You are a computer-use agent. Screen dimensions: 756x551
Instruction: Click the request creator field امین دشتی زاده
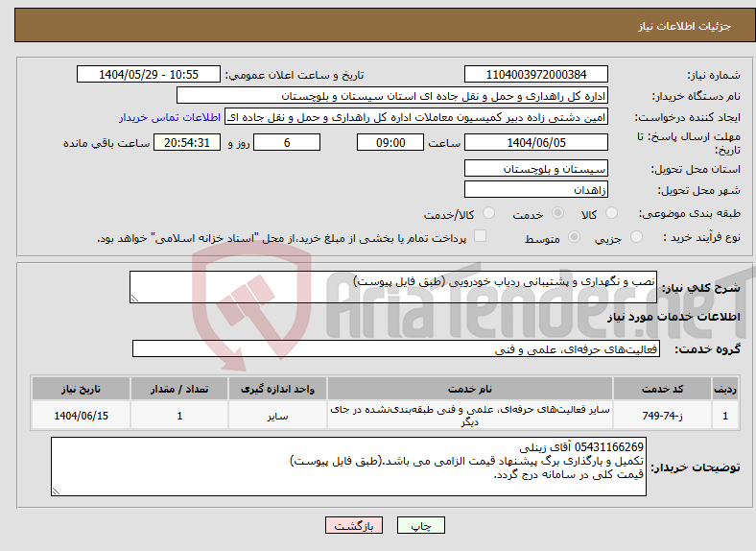[416, 117]
